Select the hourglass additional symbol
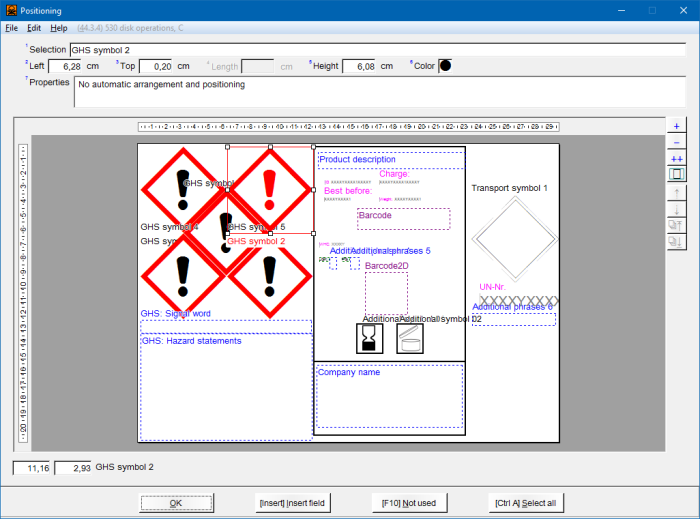 [371, 338]
